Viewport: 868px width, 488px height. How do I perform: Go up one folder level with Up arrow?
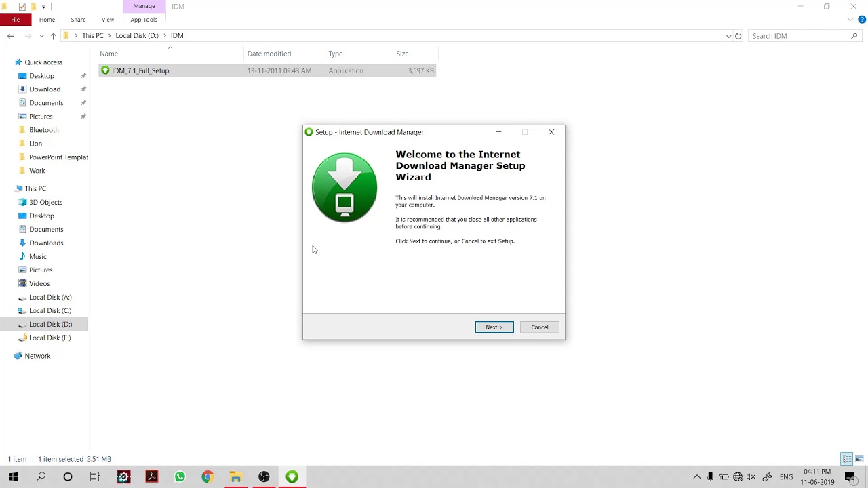[53, 36]
